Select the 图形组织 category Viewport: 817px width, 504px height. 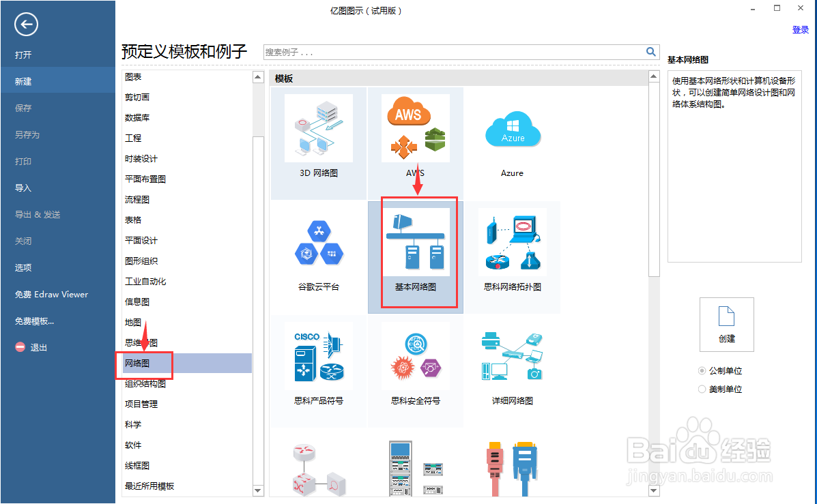(141, 261)
